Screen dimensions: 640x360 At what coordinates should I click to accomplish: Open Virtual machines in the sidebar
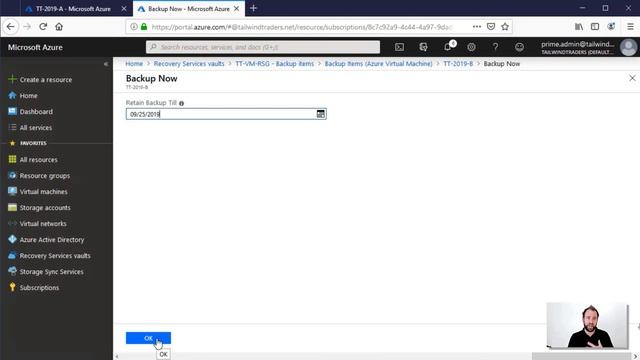[38, 191]
